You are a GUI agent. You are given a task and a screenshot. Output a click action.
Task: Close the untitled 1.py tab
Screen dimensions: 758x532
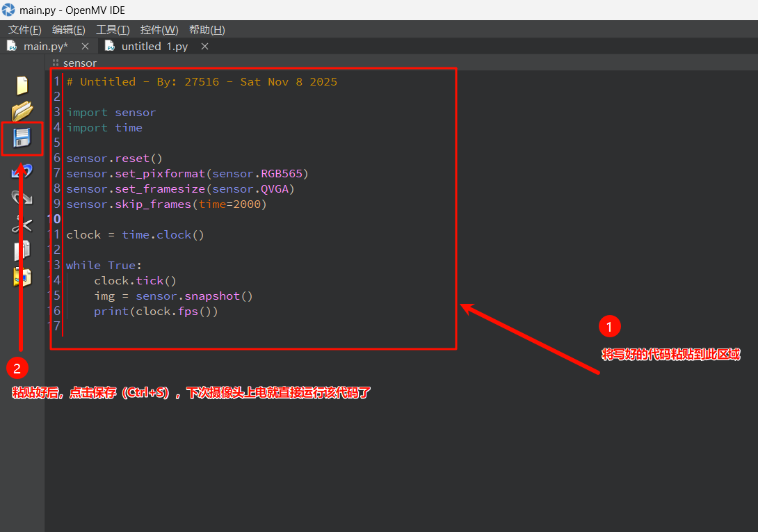(x=205, y=47)
